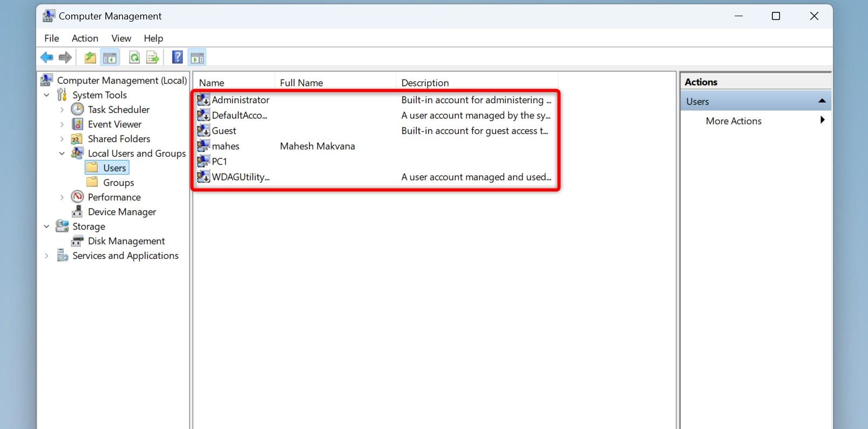
Task: Click the Performance gauge icon
Action: (77, 197)
